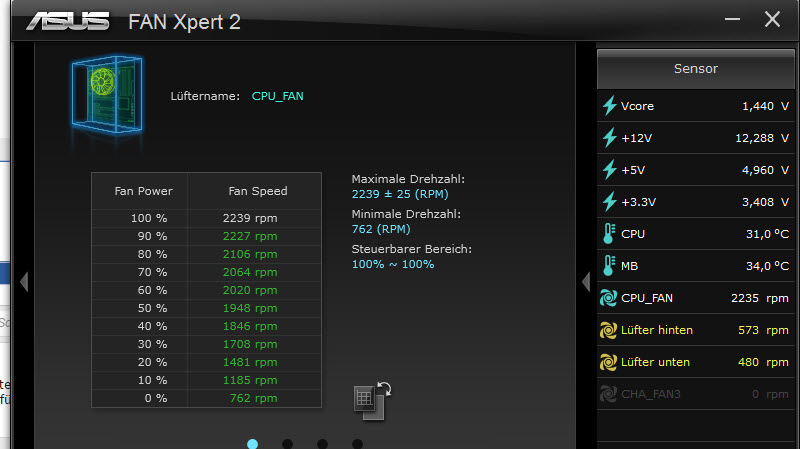Viewport: 800px width, 449px height.
Task: Click the 100% ~ 100% controllable range
Action: click(x=393, y=264)
